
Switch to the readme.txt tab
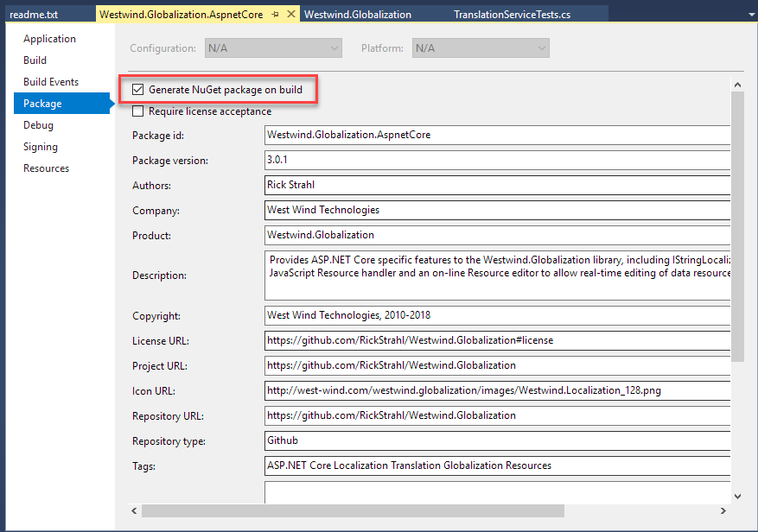(34, 15)
